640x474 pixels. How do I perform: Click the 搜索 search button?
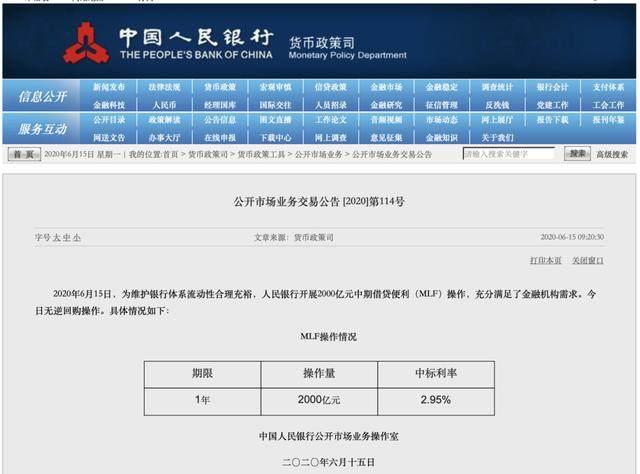(x=577, y=154)
